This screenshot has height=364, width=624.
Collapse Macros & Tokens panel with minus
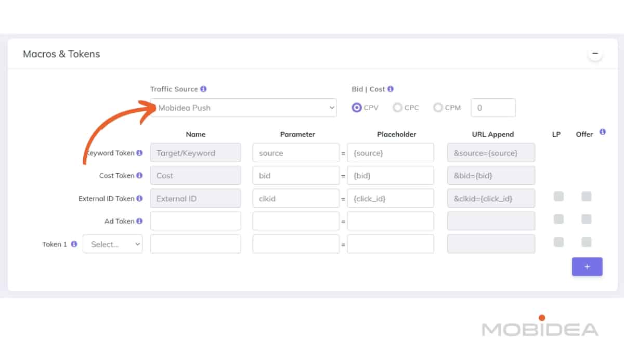click(x=595, y=54)
